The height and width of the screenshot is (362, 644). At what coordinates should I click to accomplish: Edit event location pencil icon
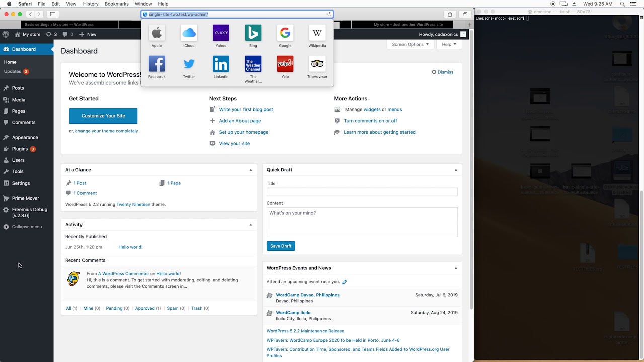pos(345,282)
